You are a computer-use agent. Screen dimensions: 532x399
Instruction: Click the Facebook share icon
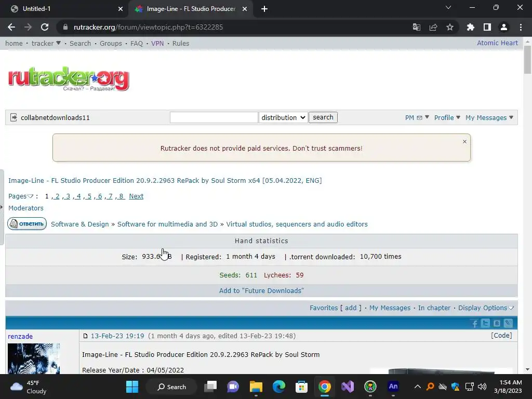coord(475,323)
